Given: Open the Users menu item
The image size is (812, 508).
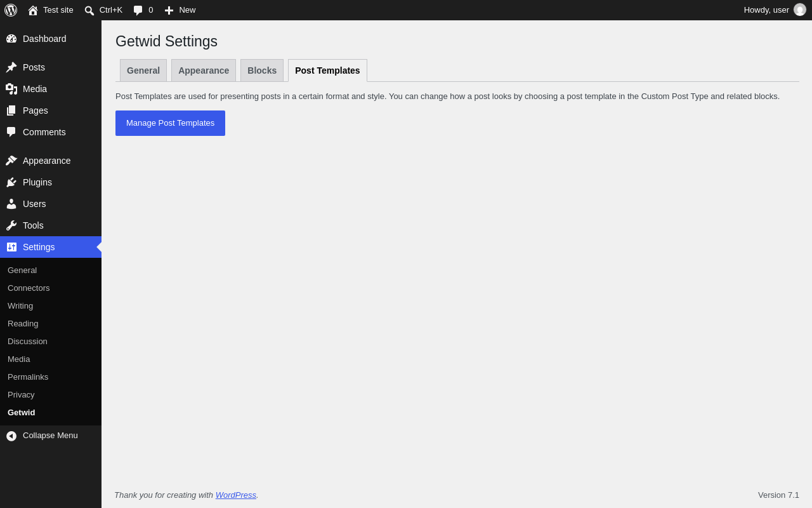Looking at the screenshot, I should [x=51, y=204].
